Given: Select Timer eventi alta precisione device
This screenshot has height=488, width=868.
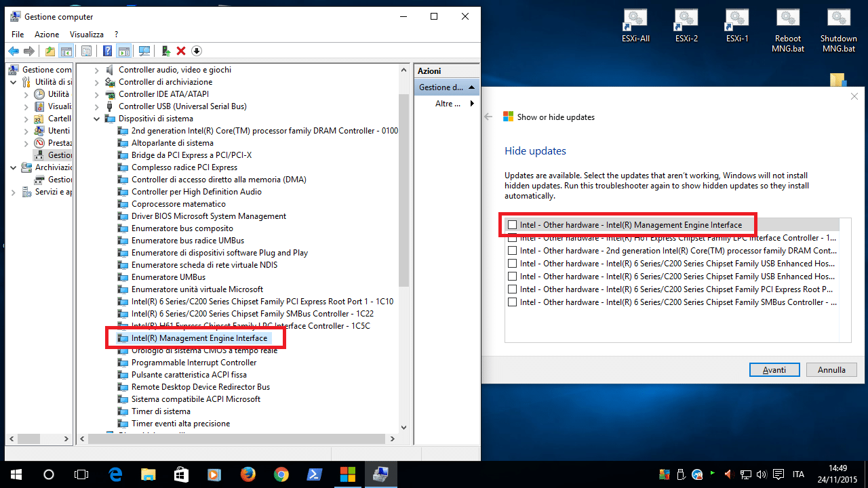Looking at the screenshot, I should coord(180,424).
